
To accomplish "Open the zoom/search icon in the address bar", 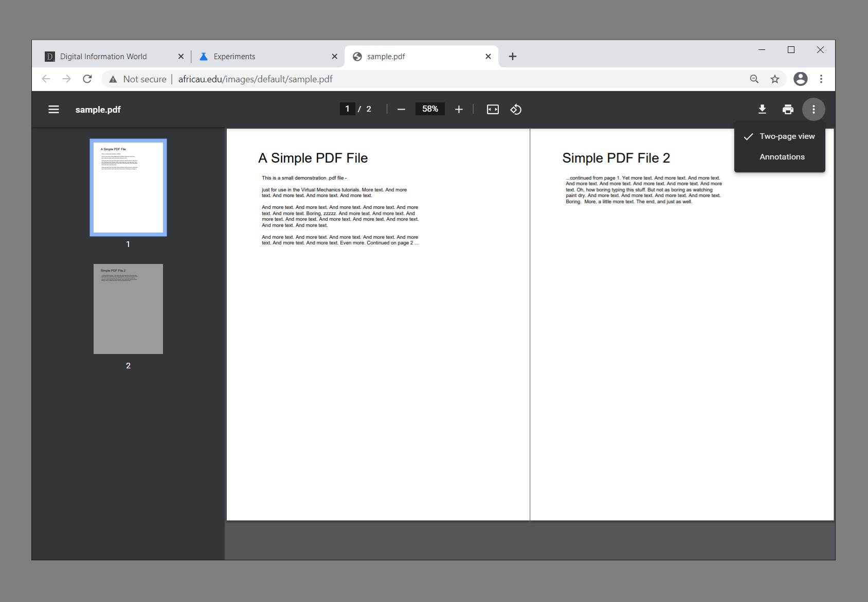I will point(754,79).
